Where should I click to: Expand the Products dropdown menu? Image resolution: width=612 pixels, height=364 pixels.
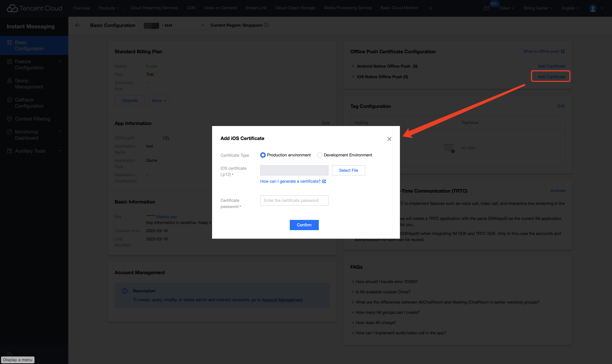(108, 8)
